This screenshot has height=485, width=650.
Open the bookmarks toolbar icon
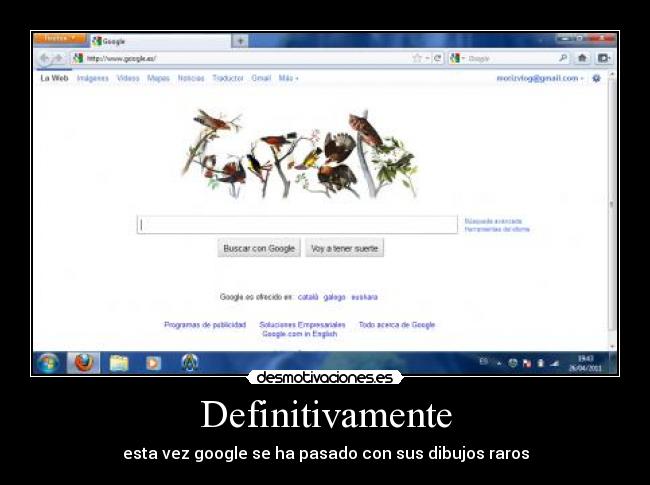(x=604, y=58)
